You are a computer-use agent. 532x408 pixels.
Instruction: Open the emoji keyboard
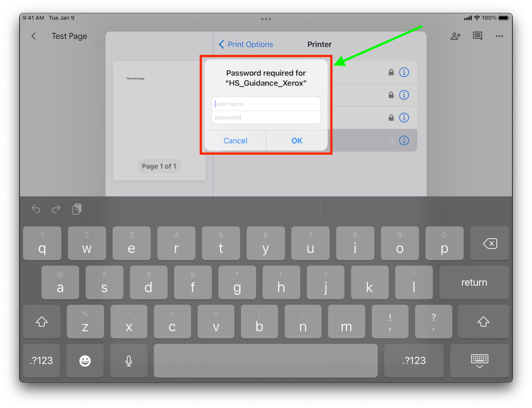point(85,361)
